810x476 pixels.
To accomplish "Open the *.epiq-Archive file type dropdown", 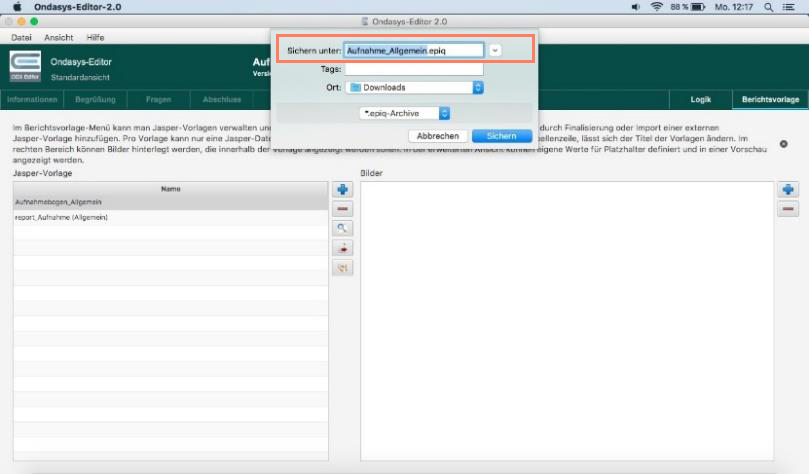I will (x=404, y=113).
